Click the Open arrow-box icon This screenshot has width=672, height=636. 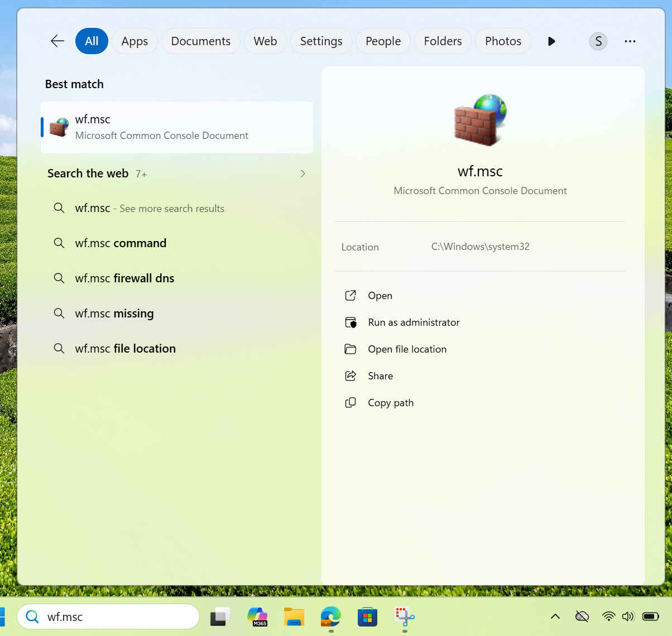pos(351,296)
